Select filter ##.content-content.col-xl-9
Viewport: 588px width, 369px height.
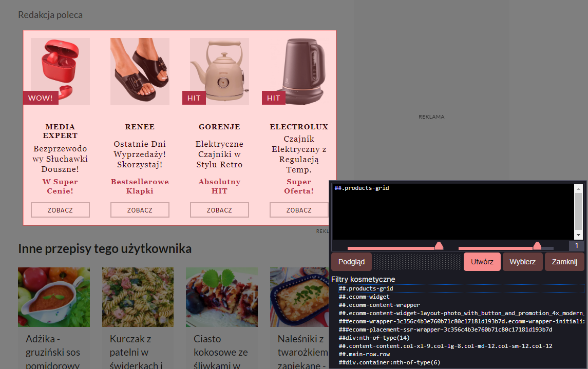pyautogui.click(x=461, y=346)
